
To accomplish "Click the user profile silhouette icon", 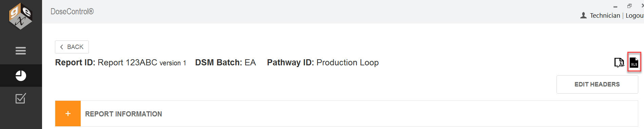I will (583, 15).
